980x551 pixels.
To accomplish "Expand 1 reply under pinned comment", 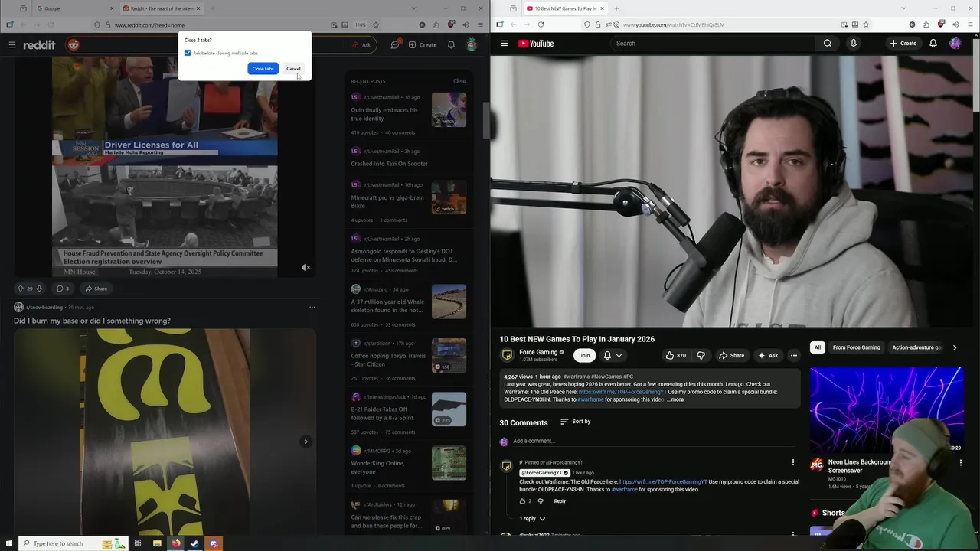I will [x=532, y=519].
